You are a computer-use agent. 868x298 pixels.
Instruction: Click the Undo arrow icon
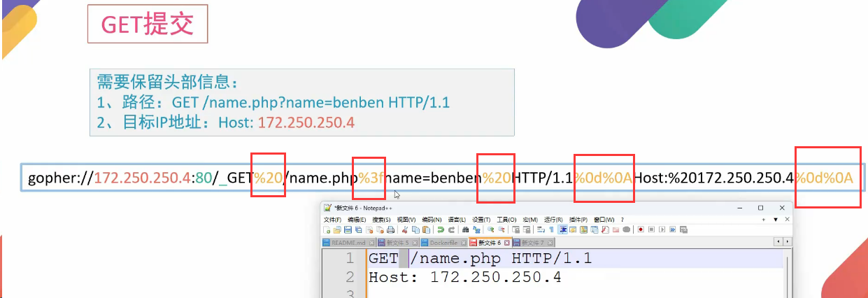coord(440,229)
